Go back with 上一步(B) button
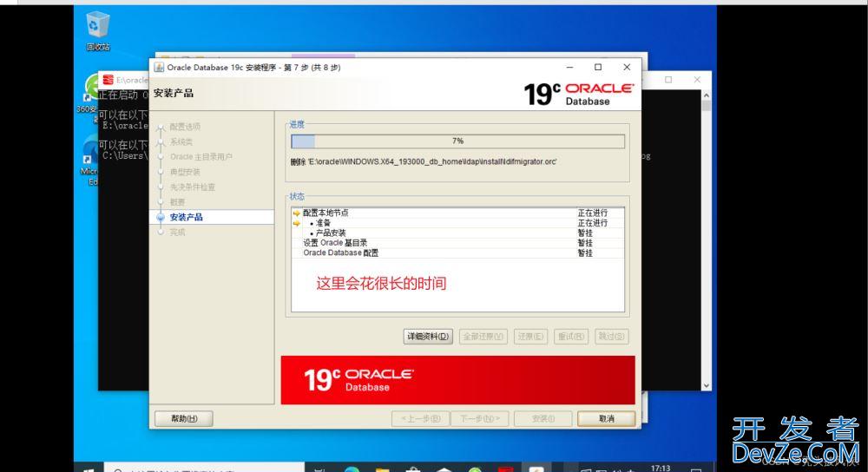Viewport: 868px width, 472px height. 421,419
